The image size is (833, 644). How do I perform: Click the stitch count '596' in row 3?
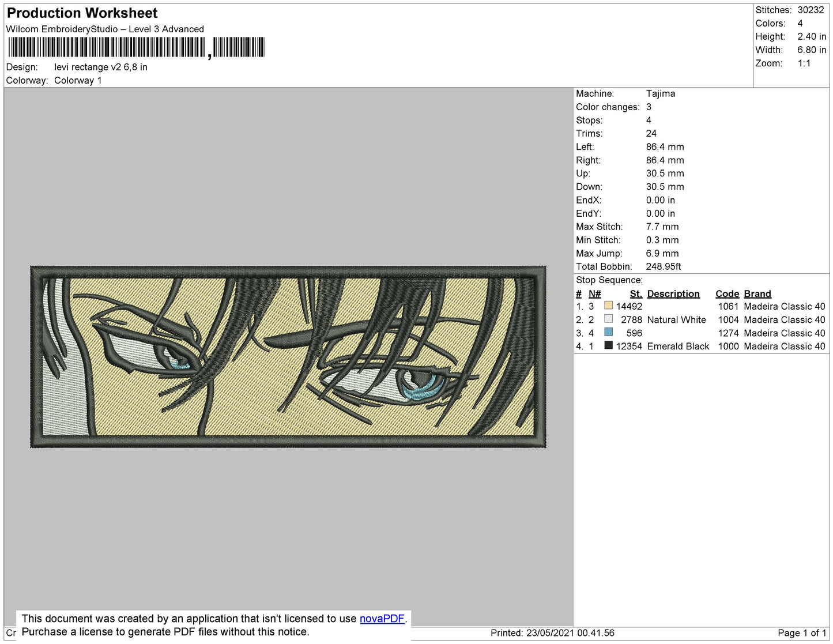634,333
